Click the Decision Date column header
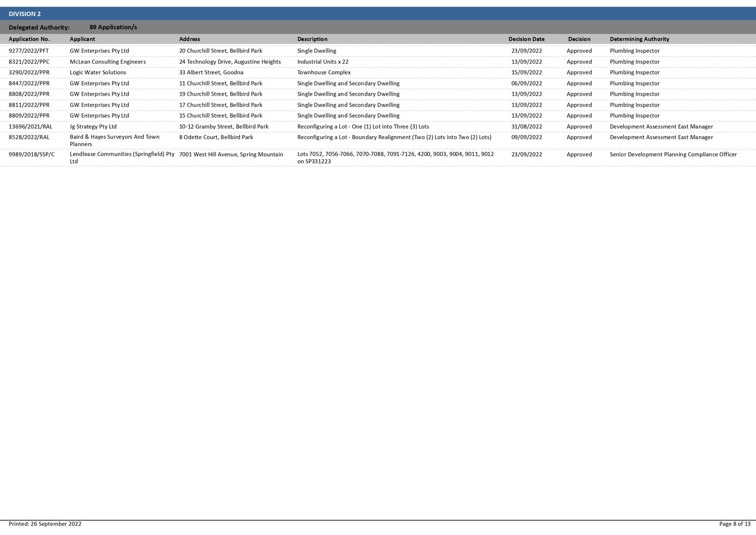Viewport: 756px width, 535px height. 526,39
